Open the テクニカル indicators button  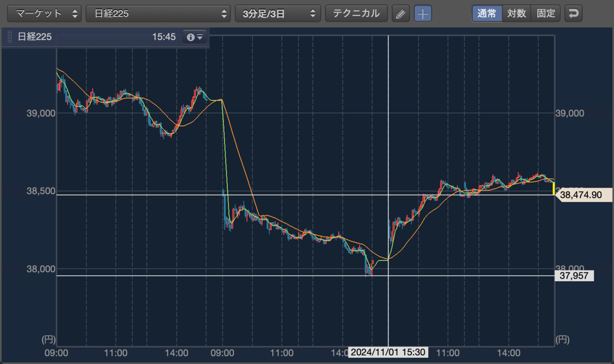(x=357, y=13)
